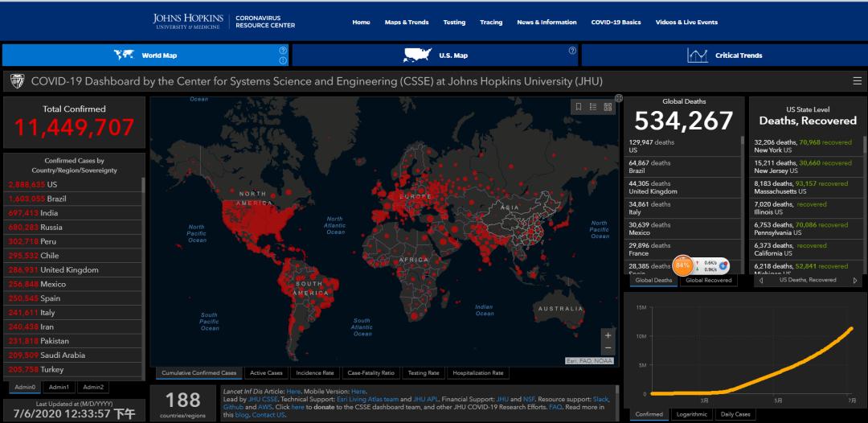
Task: Zoom in on the map
Action: pyautogui.click(x=608, y=335)
